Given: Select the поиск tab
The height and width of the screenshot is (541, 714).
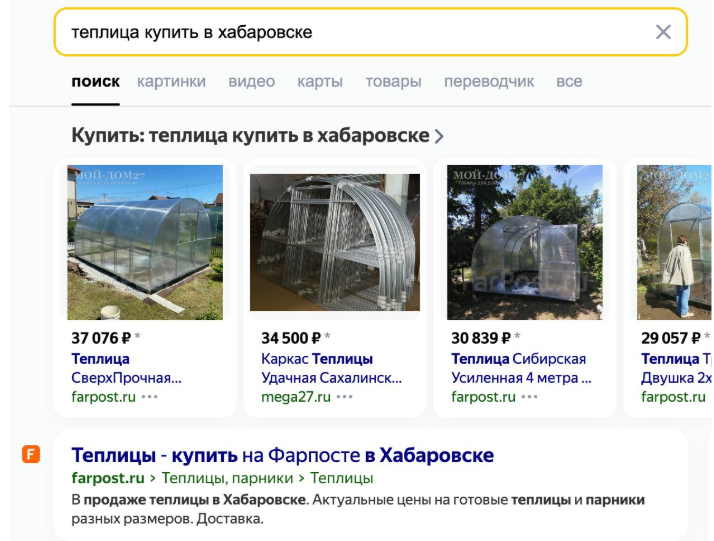Looking at the screenshot, I should (x=96, y=82).
